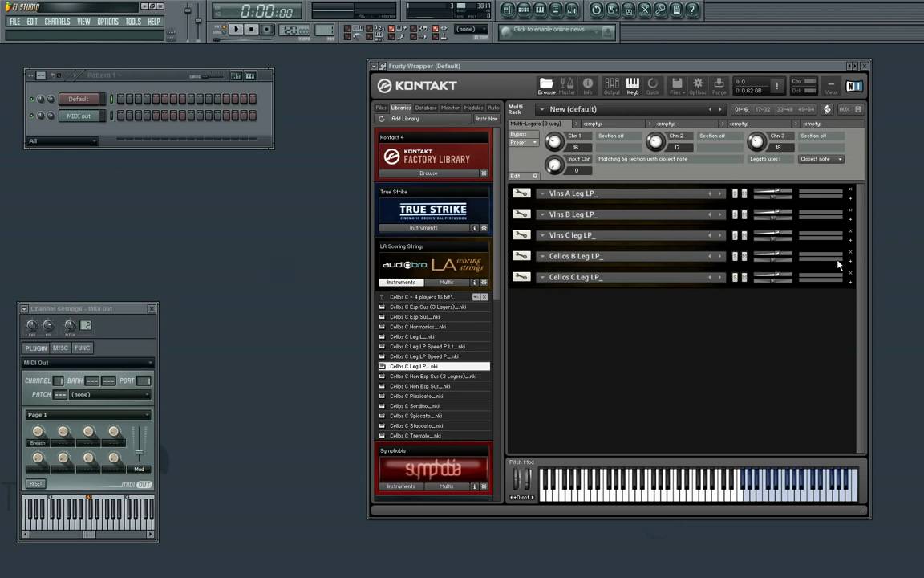The image size is (924, 578).
Task: Open Factory Library settings gear icon
Action: [x=484, y=173]
